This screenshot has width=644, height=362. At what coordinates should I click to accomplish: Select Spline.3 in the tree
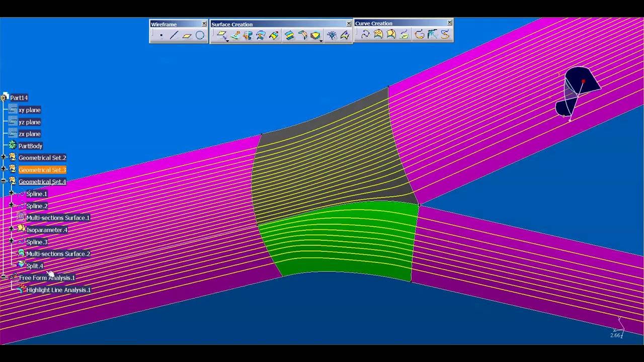pyautogui.click(x=37, y=242)
